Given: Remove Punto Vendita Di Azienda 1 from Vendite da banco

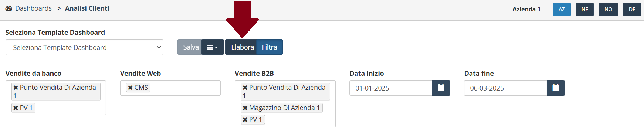Looking at the screenshot, I should coord(16,88).
